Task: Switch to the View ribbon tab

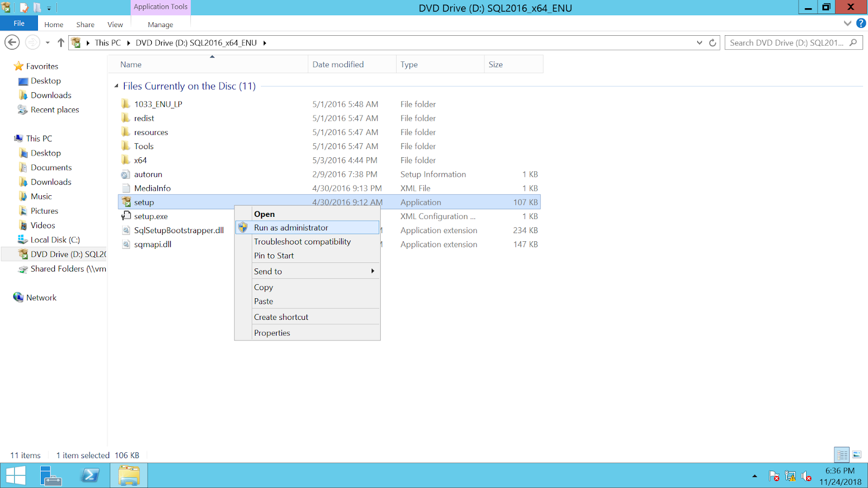Action: click(114, 24)
